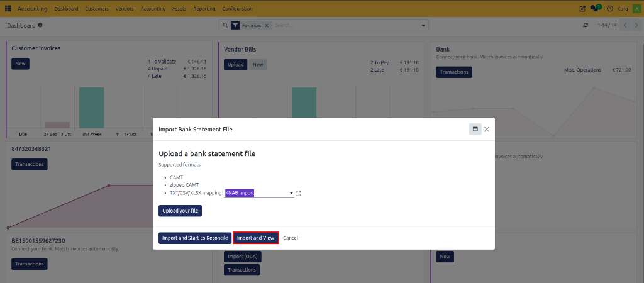Open the activities clock icon
The width and height of the screenshot is (644, 283).
click(610, 9)
